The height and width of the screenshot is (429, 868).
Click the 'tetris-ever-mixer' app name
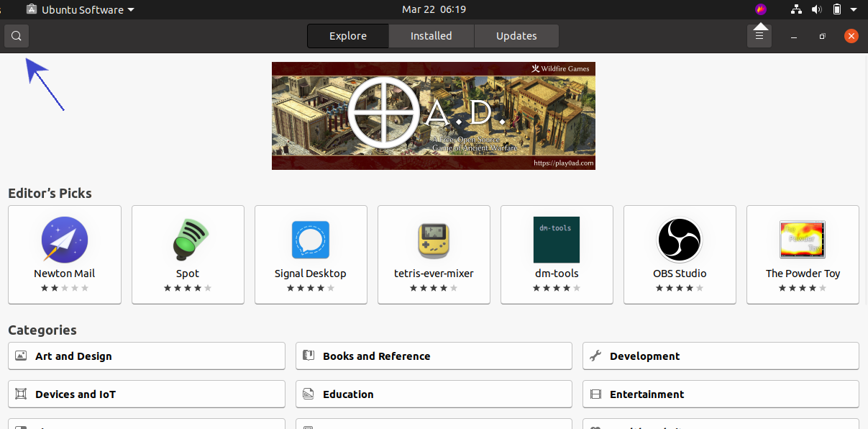[434, 274]
